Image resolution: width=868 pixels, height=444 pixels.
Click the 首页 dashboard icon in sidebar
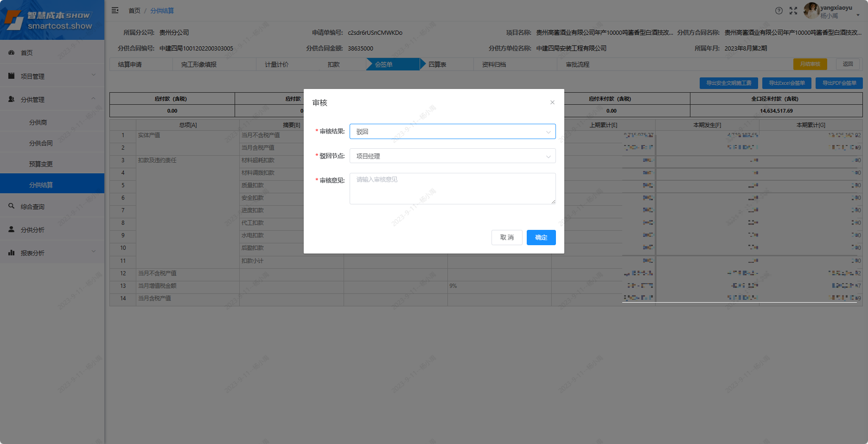12,53
